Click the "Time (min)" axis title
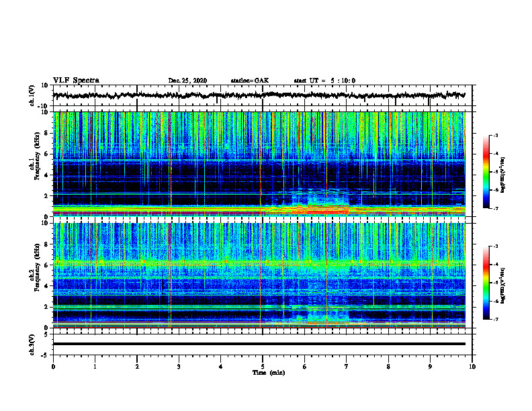The height and width of the screenshot is (411, 532). 269,373
